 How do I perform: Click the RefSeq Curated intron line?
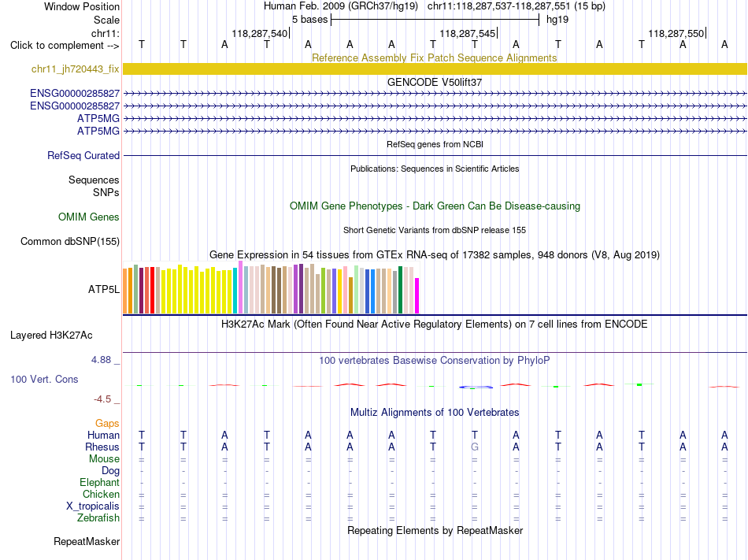click(435, 155)
